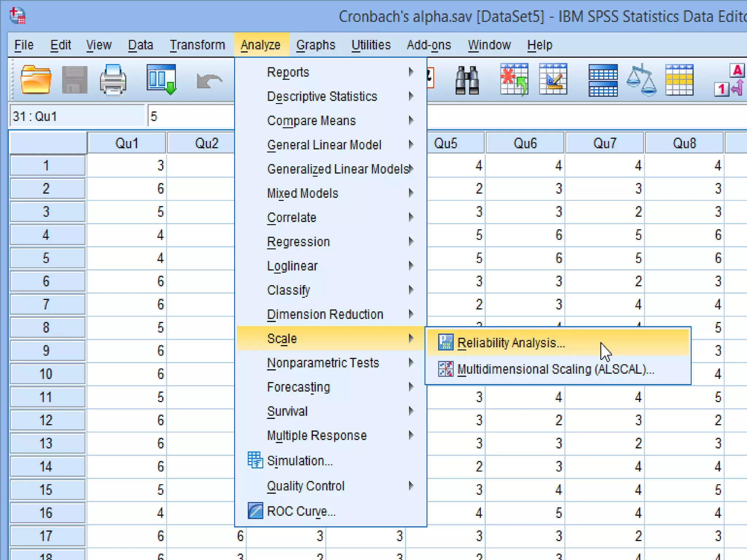Launch Simulation from Analyze menu
The image size is (747, 560).
299,461
